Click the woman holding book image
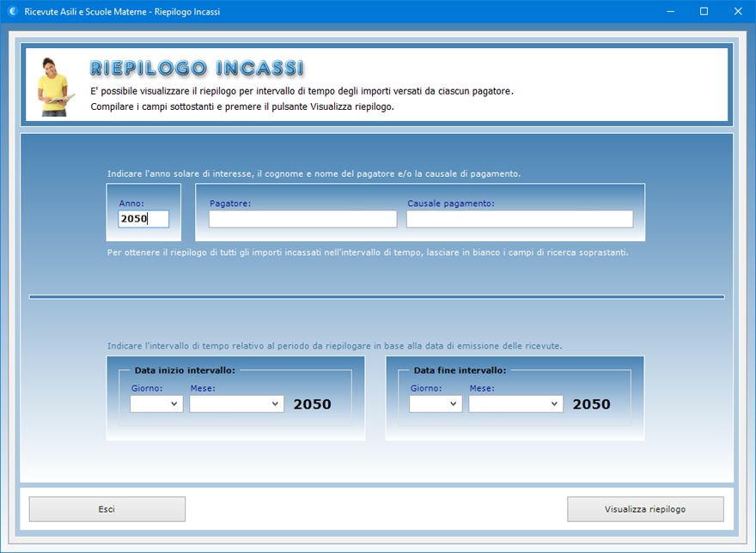The image size is (756, 553). click(x=54, y=86)
